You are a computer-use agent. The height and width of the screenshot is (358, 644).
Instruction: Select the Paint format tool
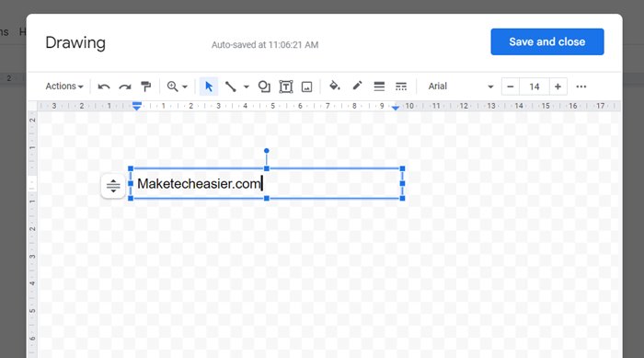point(145,87)
